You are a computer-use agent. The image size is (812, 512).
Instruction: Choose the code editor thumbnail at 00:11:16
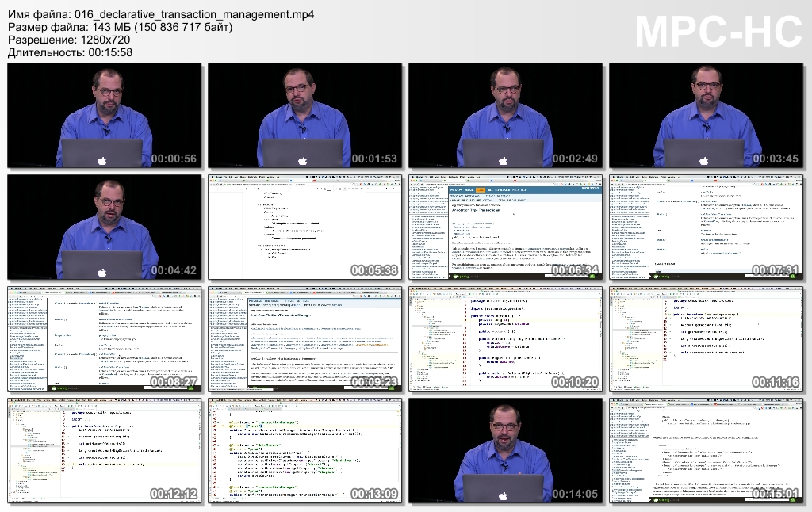pos(707,339)
